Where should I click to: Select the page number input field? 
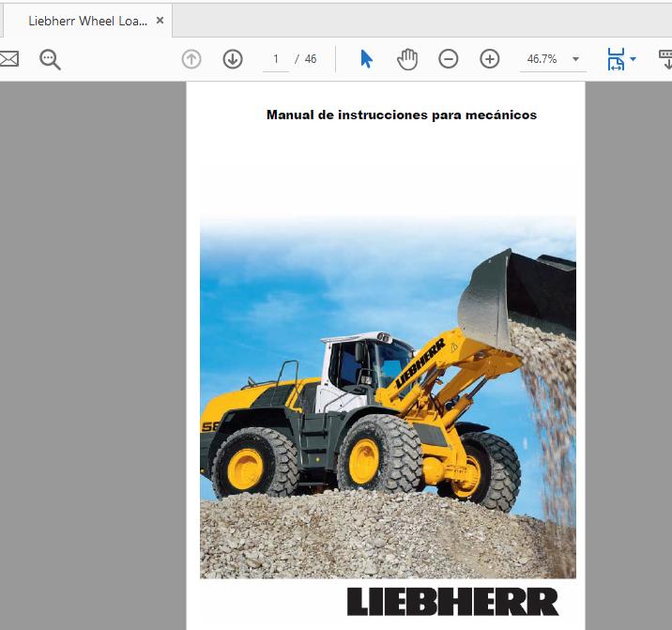(x=276, y=59)
